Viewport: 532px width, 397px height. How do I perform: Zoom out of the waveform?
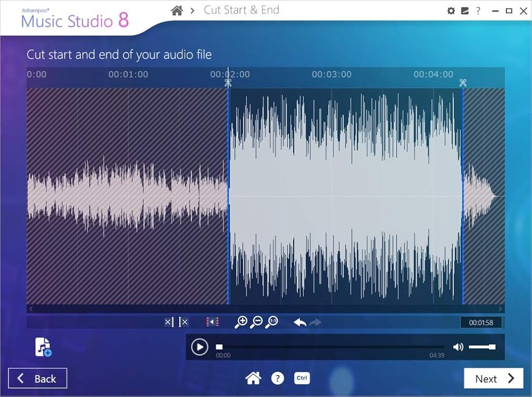tap(256, 322)
